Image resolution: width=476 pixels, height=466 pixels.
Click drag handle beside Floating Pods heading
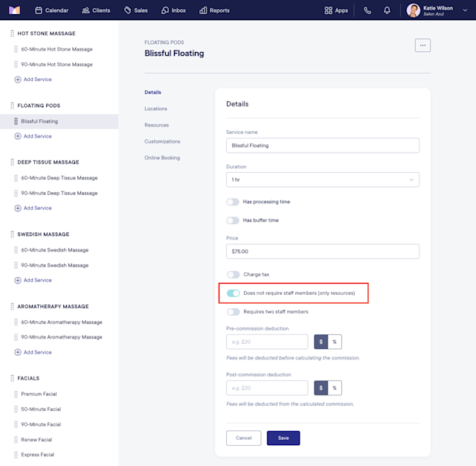pyautogui.click(x=12, y=106)
